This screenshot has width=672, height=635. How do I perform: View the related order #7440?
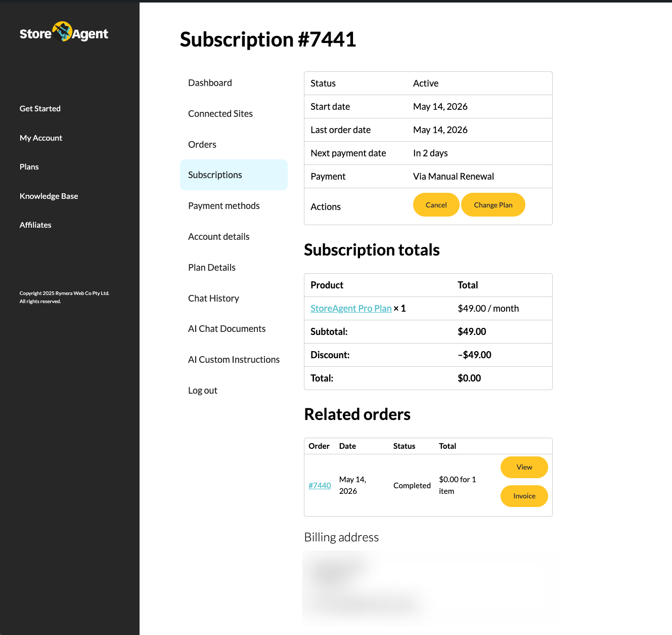524,467
